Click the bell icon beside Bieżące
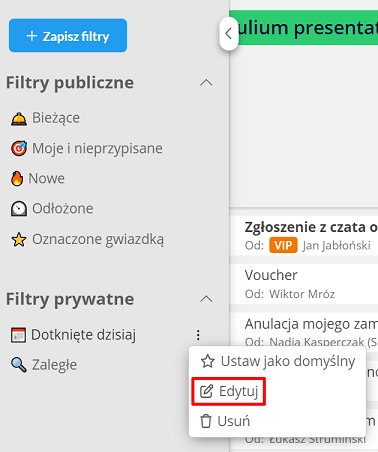Viewport: 378px width, 452px height. 19,119
